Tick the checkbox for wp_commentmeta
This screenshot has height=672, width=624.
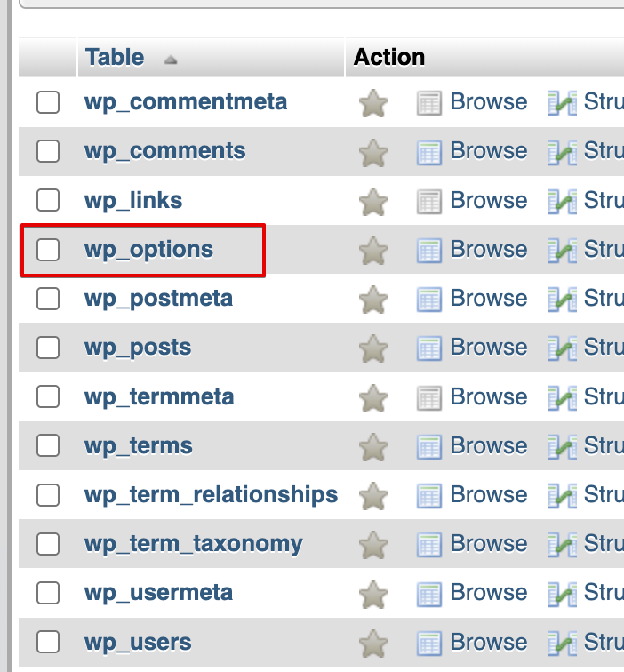(x=48, y=102)
